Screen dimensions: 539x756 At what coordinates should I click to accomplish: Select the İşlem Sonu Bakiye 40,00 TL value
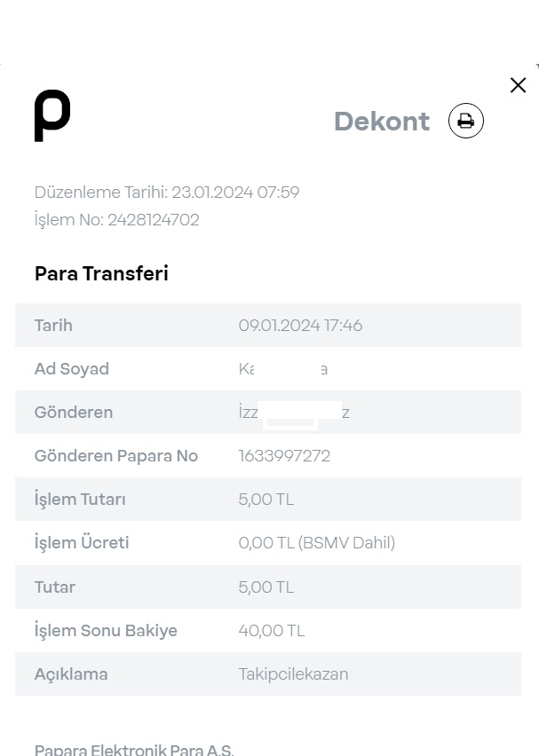tap(271, 631)
